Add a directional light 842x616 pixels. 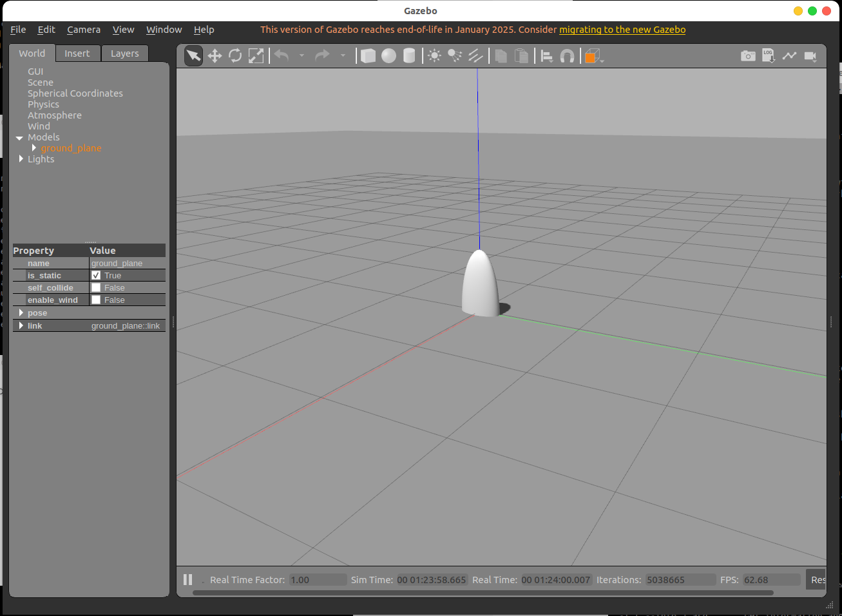475,56
